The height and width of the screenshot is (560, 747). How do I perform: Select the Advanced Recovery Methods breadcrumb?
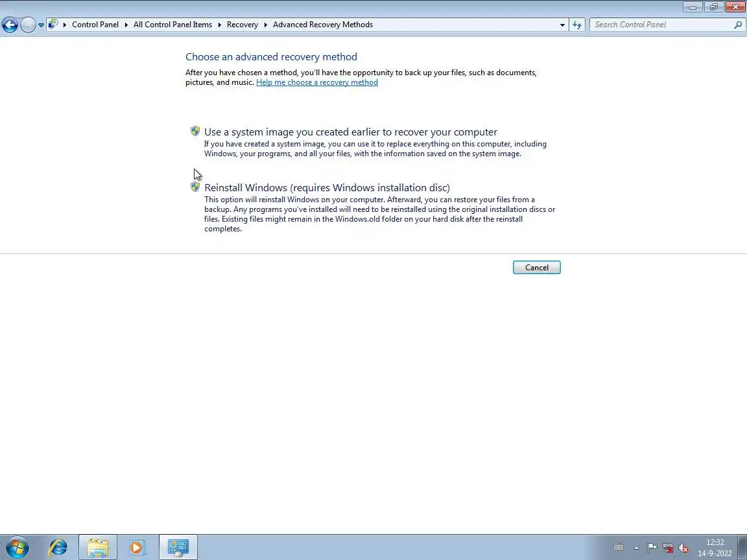[x=322, y=25]
